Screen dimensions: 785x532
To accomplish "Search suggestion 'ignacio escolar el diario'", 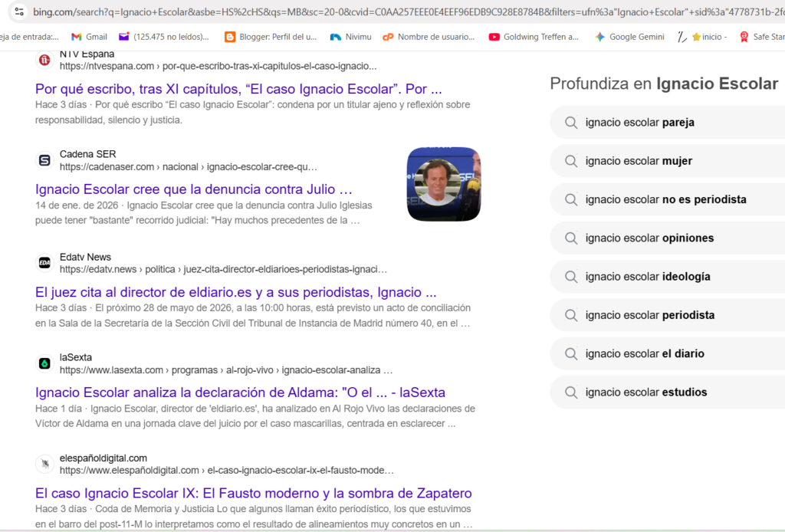I will pos(668,353).
